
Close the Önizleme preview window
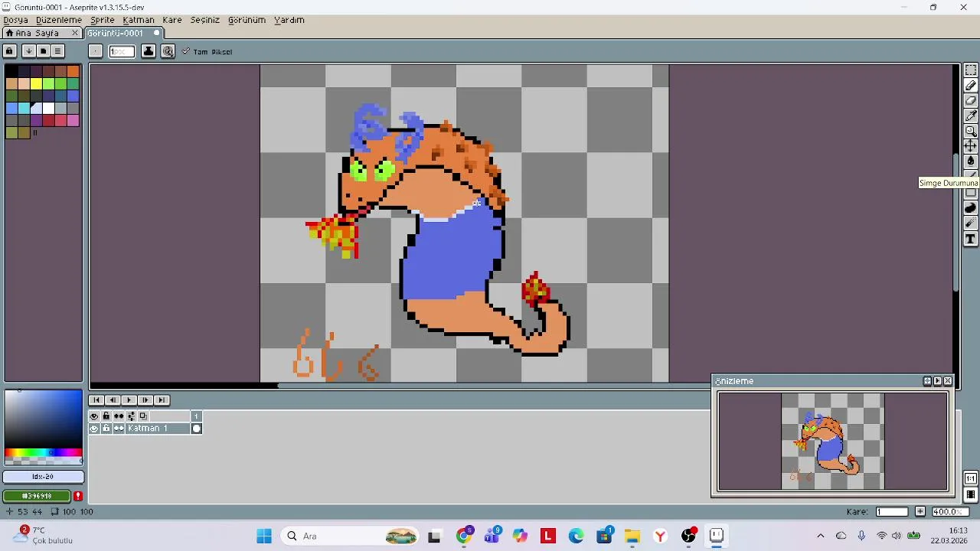948,381
